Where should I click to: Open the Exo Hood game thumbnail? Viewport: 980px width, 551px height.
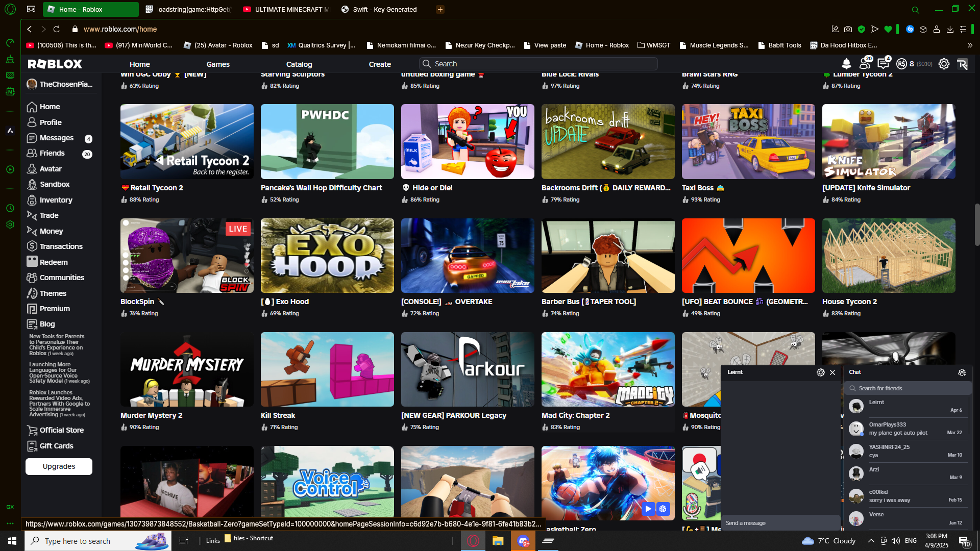327,256
